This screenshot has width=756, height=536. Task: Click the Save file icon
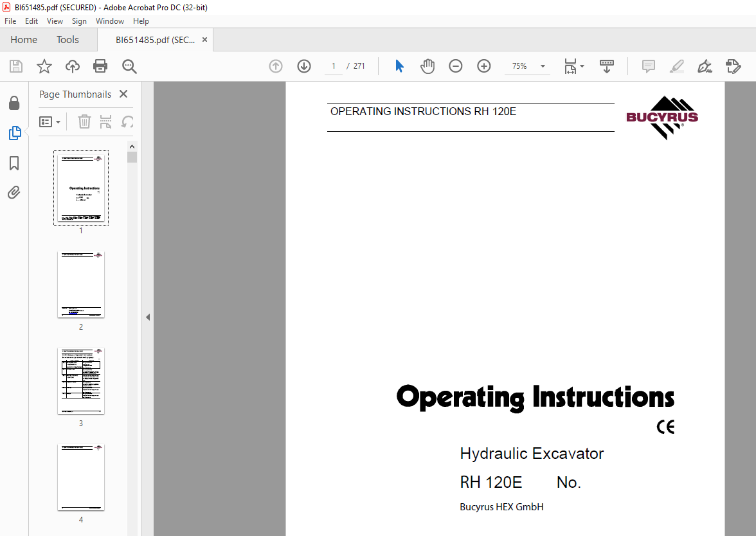coord(16,66)
